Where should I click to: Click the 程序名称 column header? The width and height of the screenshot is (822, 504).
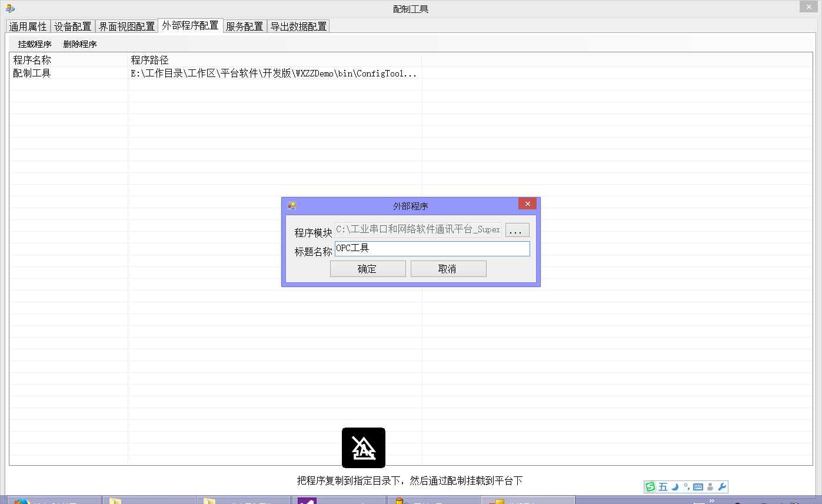(x=69, y=60)
